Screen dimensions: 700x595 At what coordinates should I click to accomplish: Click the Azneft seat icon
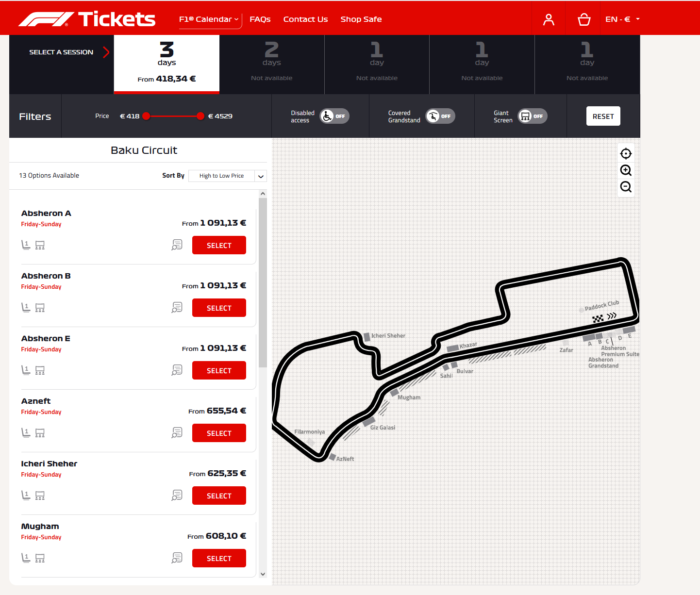click(x=26, y=433)
